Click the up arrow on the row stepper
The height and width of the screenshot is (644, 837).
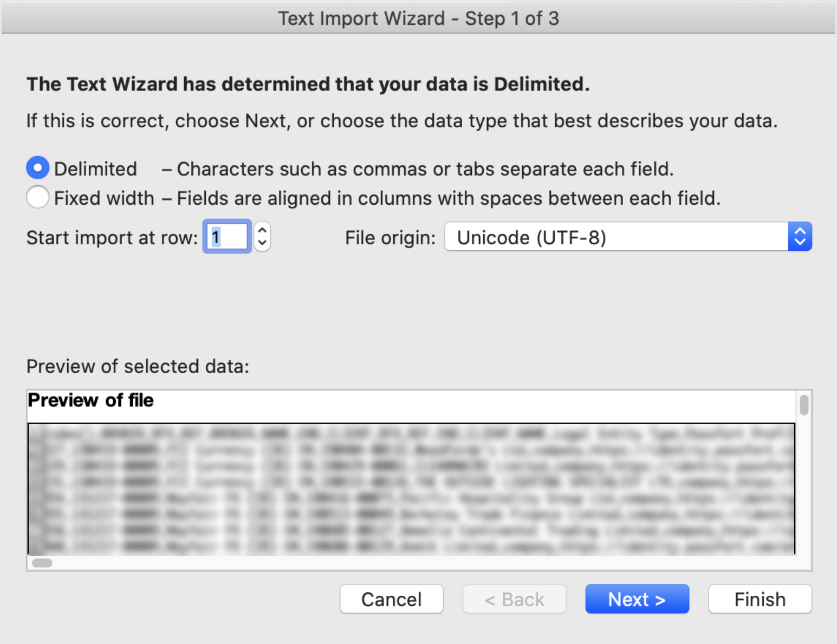pyautogui.click(x=262, y=230)
